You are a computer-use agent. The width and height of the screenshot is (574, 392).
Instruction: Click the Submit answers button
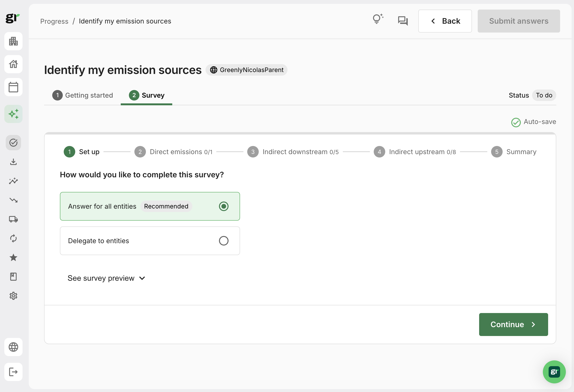click(x=519, y=21)
